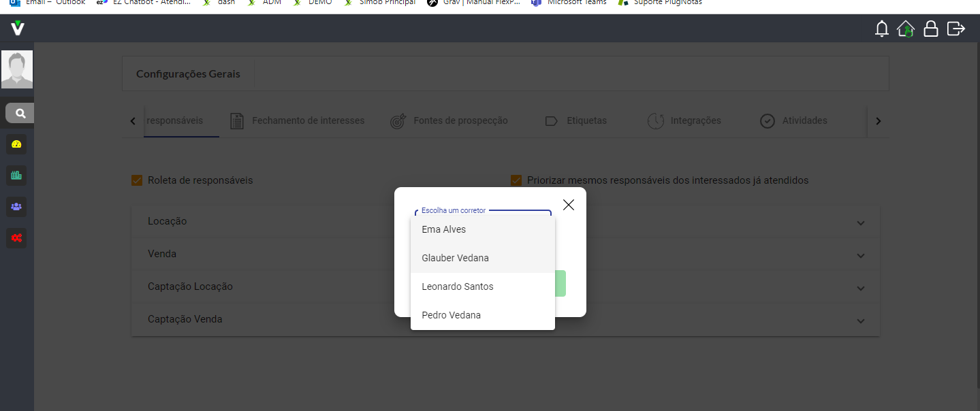Select Glauber Vedana from the list
This screenshot has width=980, height=411.
point(483,259)
